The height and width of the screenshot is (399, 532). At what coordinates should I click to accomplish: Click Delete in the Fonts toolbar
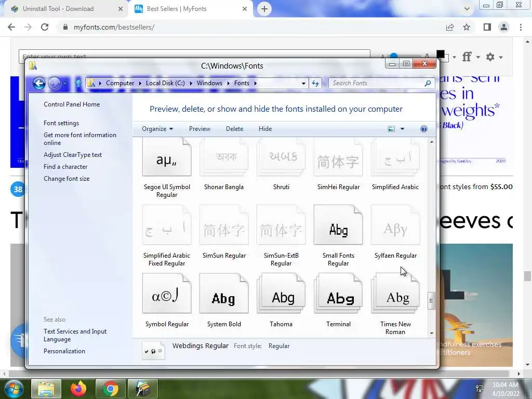point(234,129)
